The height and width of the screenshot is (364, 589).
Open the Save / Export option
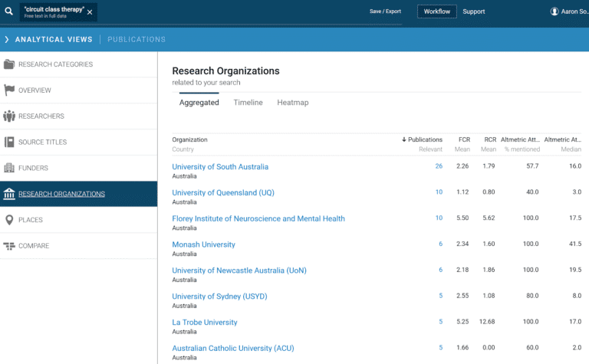coord(385,11)
